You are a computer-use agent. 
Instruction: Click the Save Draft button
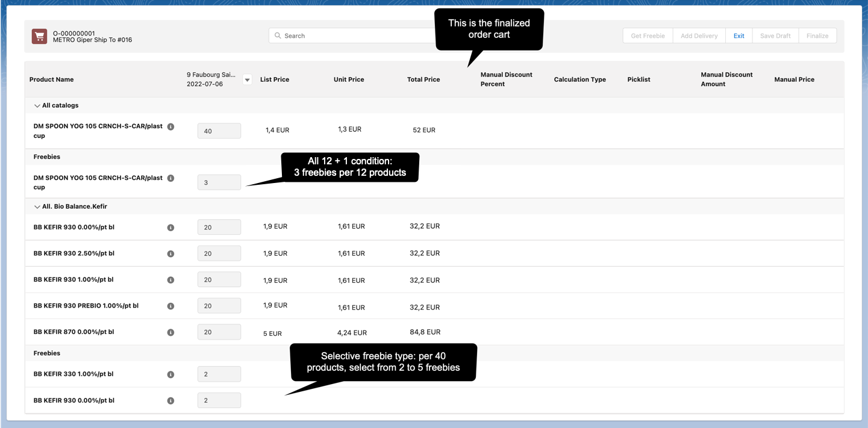pyautogui.click(x=775, y=36)
